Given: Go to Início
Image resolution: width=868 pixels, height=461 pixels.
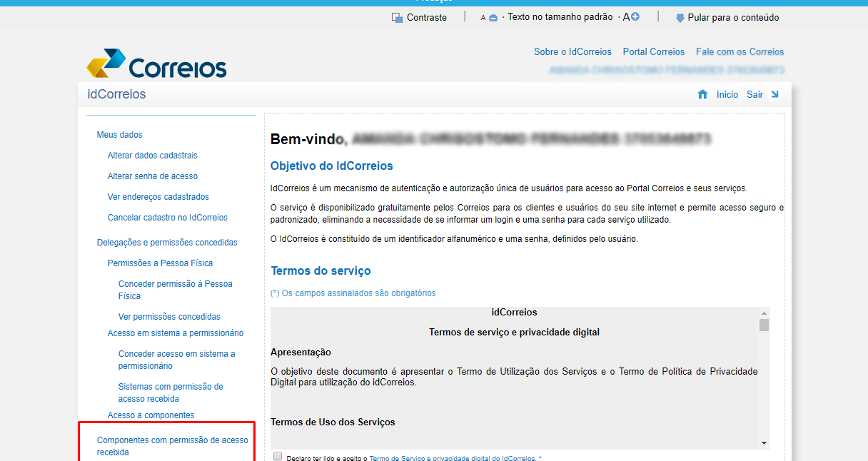Looking at the screenshot, I should [727, 94].
